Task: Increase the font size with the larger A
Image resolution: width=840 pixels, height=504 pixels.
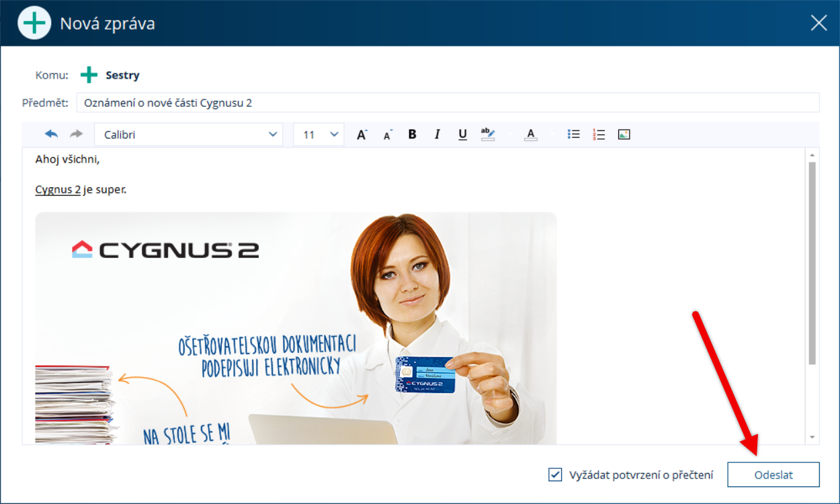Action: (362, 134)
